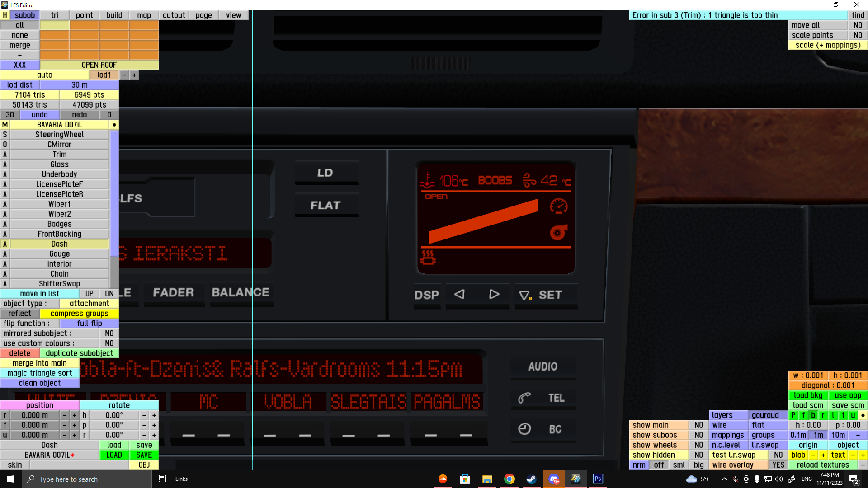Change flip function full flip selector

click(89, 324)
